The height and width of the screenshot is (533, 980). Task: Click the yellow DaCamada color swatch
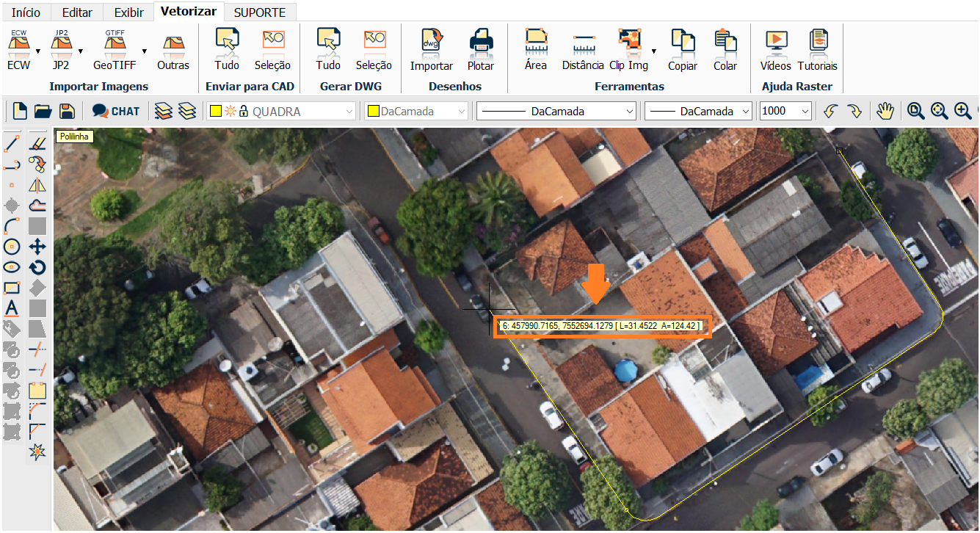click(x=373, y=112)
